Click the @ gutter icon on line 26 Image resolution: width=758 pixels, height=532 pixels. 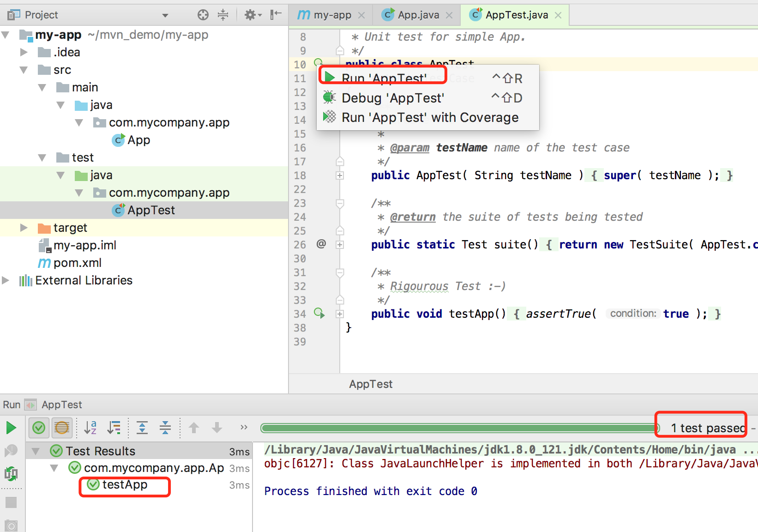[321, 243]
